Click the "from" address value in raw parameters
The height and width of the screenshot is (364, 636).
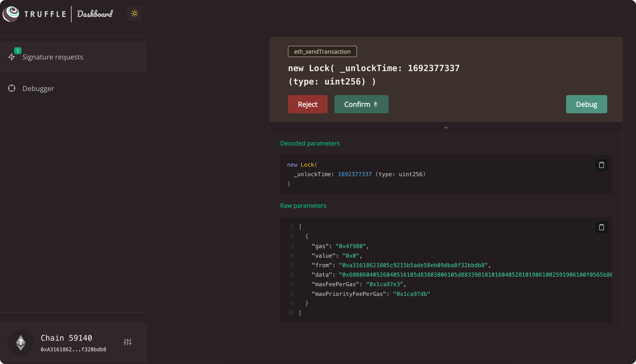coord(413,265)
